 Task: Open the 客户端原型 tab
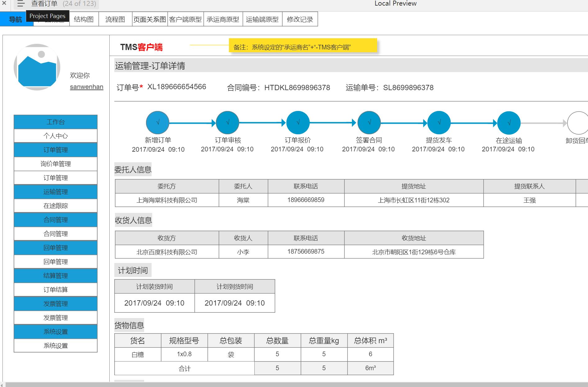coord(185,19)
